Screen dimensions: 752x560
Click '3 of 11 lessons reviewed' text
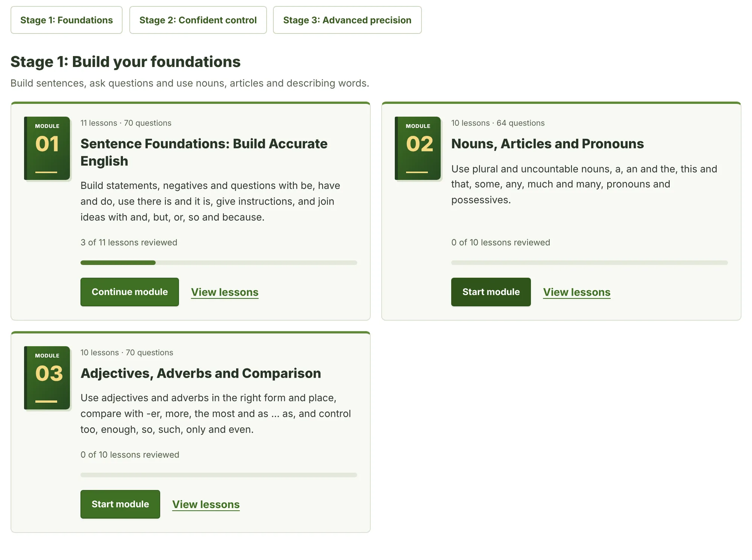click(x=129, y=243)
